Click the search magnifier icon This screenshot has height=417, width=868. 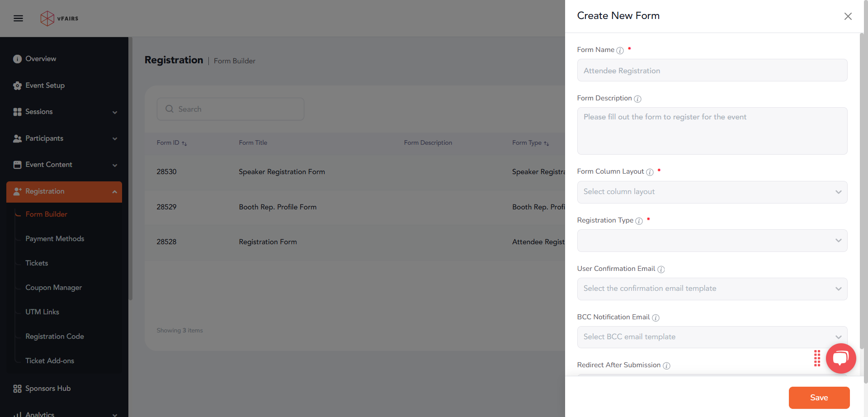(x=170, y=109)
